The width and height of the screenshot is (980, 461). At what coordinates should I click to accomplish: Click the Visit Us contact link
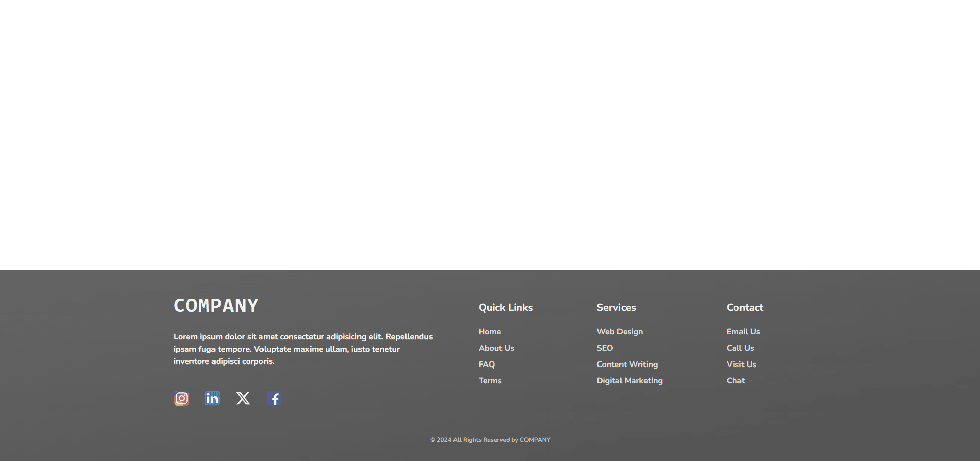(742, 365)
